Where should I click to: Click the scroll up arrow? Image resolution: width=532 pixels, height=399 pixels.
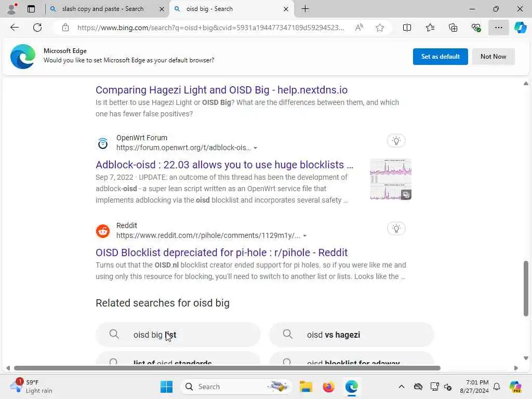[526, 84]
